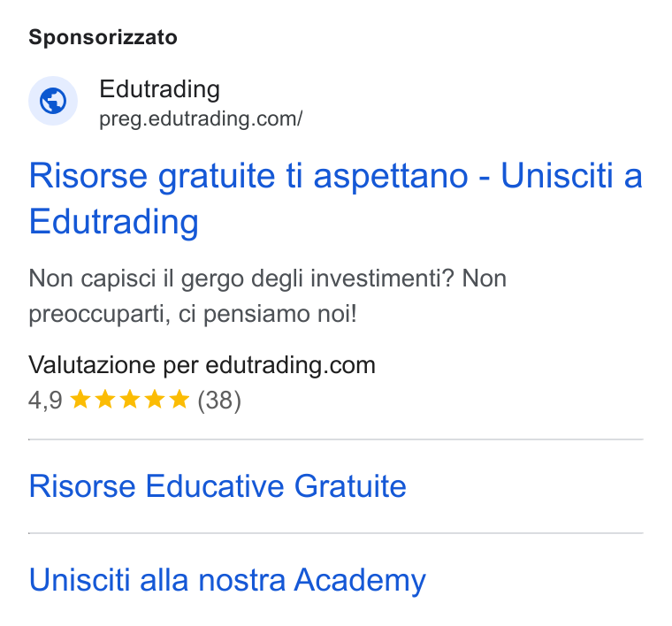672x626 pixels.
Task: Click the Sponsorizzato label
Action: pos(103,37)
